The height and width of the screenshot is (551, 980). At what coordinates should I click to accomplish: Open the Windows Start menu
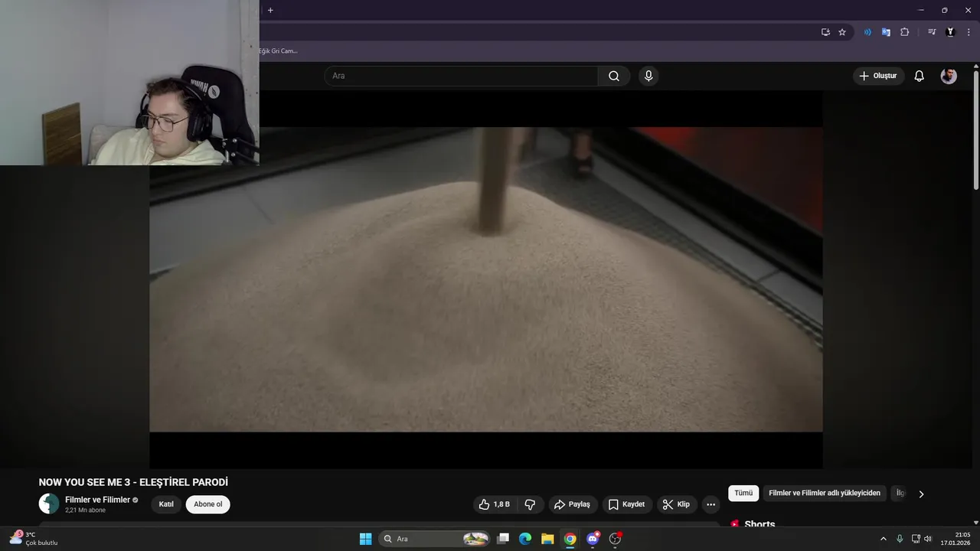(366, 539)
